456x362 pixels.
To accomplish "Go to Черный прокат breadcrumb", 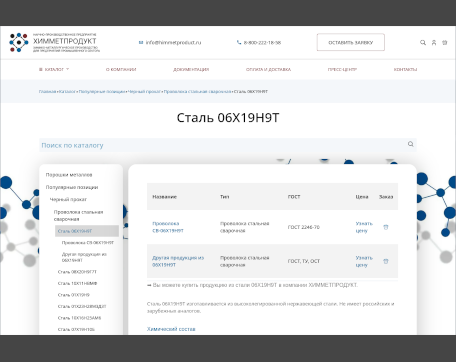I will click(x=145, y=91).
